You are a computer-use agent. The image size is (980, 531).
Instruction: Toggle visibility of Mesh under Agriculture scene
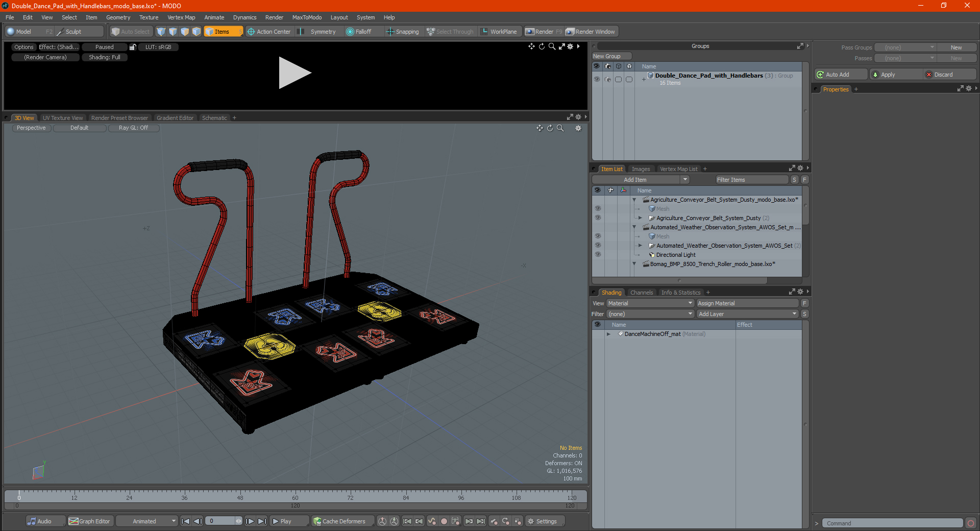click(x=598, y=208)
